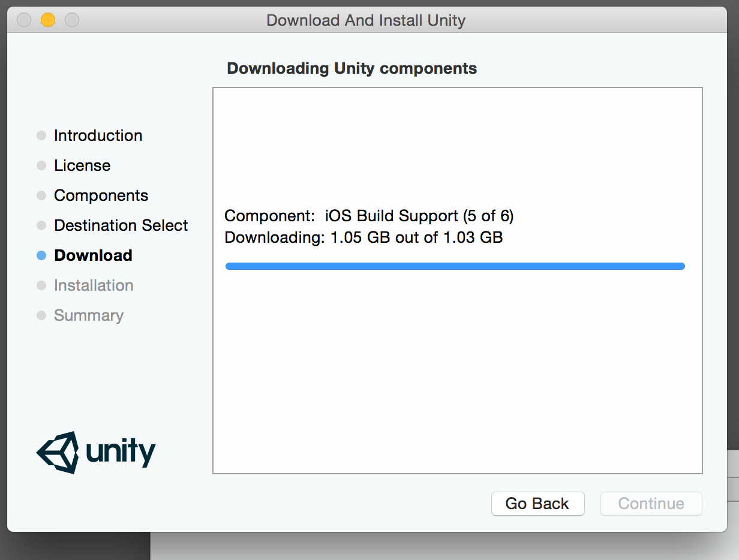Go to the License step
This screenshot has height=560, width=739.
[82, 165]
